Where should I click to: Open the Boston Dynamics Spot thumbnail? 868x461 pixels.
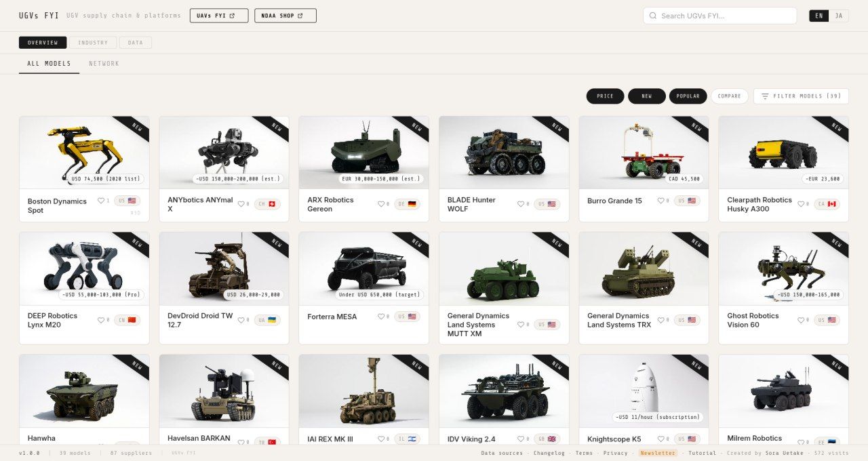click(x=84, y=153)
